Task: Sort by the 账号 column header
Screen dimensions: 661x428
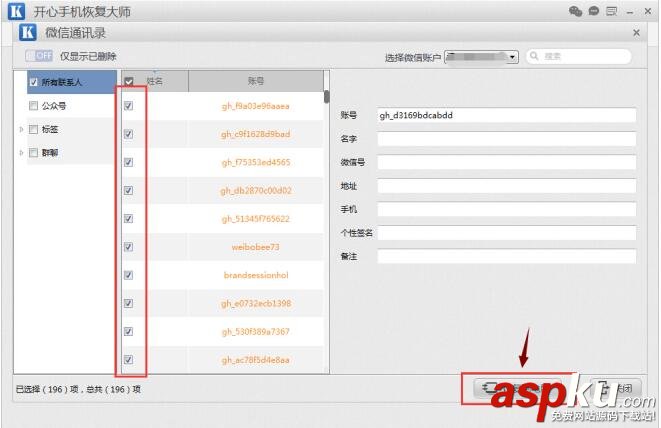Action: tap(256, 81)
